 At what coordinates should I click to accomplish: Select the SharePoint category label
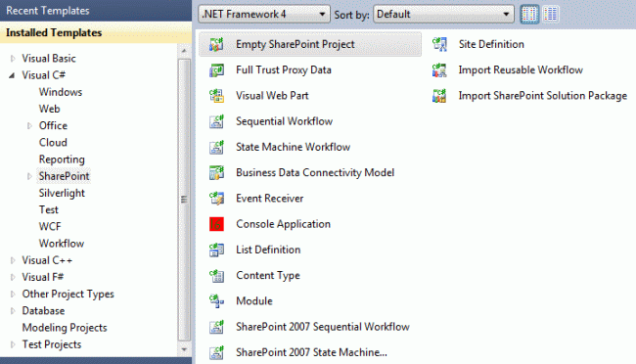click(x=64, y=176)
